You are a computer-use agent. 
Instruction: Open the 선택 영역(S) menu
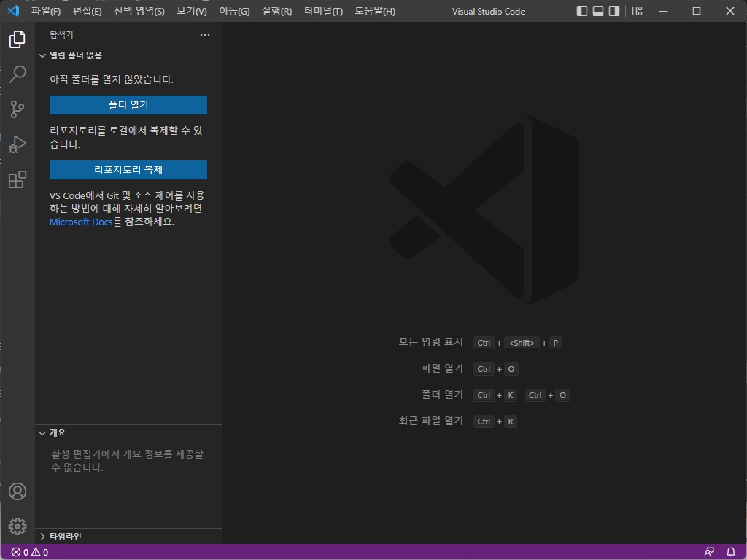(139, 11)
